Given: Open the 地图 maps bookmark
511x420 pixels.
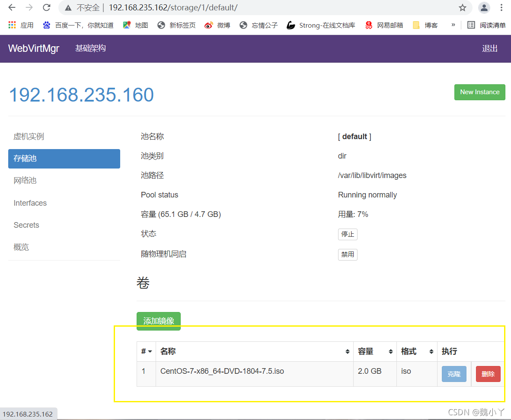Looking at the screenshot, I should (136, 25).
